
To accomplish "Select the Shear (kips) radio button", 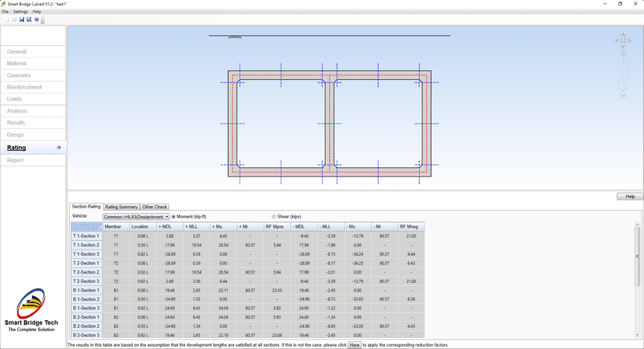I will tap(274, 216).
